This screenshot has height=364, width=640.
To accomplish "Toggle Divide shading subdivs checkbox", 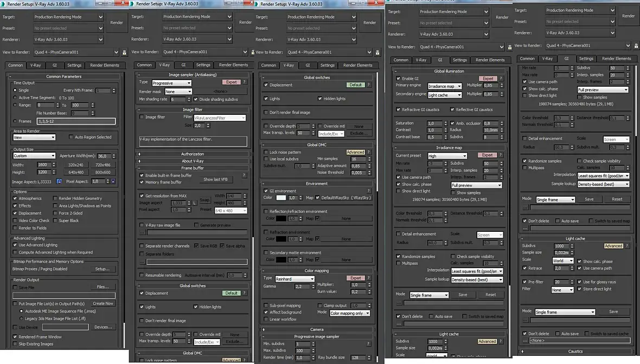I will click(196, 99).
